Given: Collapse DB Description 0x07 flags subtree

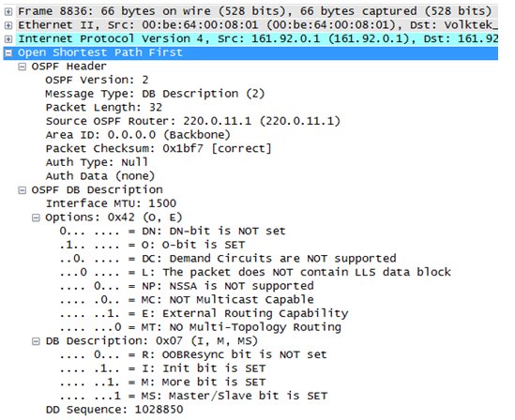Looking at the screenshot, I should [x=36, y=341].
